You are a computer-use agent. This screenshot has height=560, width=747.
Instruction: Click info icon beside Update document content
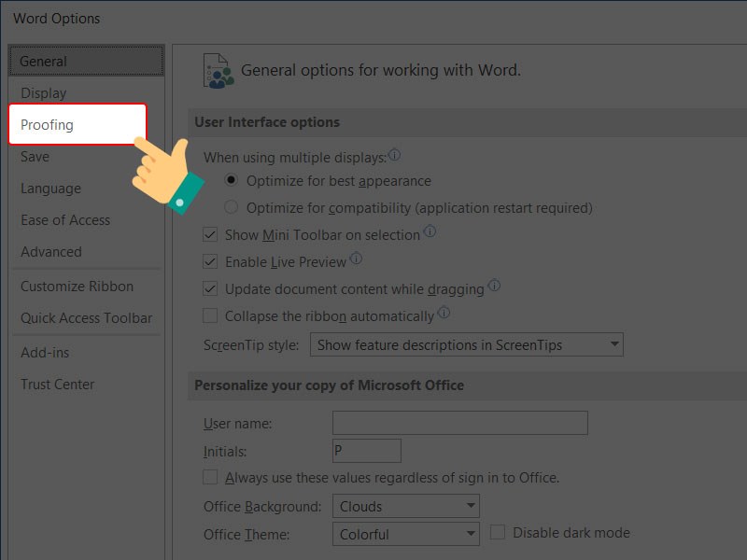[x=494, y=287]
